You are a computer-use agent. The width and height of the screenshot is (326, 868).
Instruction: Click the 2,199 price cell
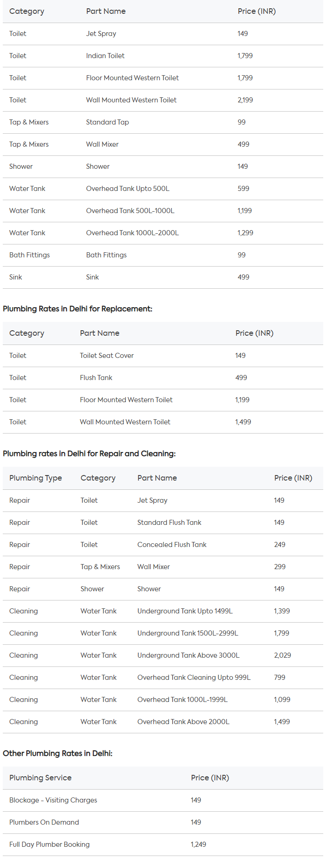click(x=245, y=100)
